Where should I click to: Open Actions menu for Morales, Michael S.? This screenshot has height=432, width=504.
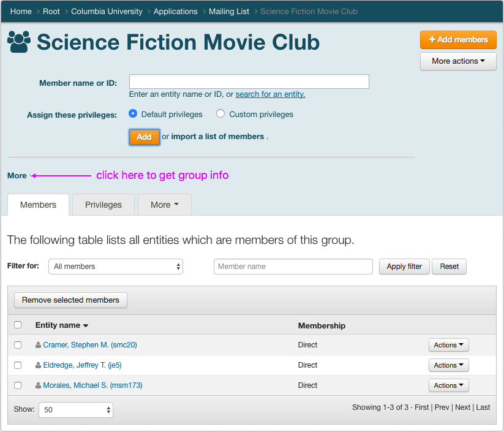(449, 385)
